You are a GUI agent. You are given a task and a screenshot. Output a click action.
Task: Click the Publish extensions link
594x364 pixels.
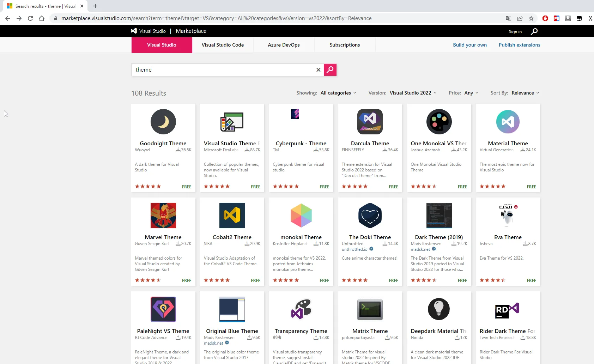coord(519,45)
